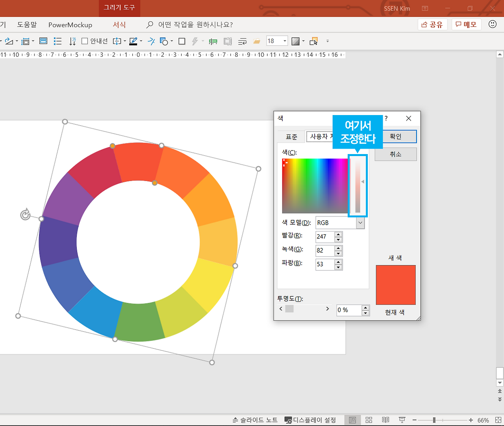Expand the shading fill dropdown arrow
Screen dimensions: 504x426
coord(303,41)
